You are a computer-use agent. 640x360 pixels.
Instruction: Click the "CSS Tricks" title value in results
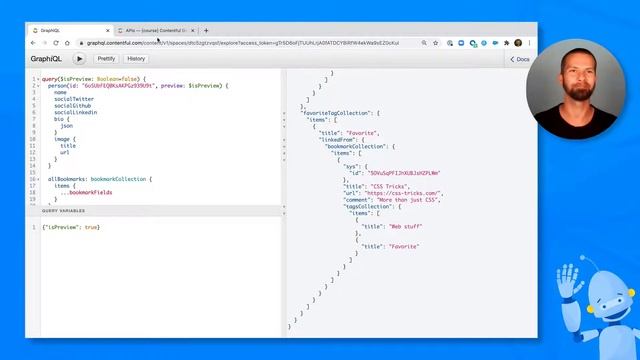pyautogui.click(x=390, y=187)
